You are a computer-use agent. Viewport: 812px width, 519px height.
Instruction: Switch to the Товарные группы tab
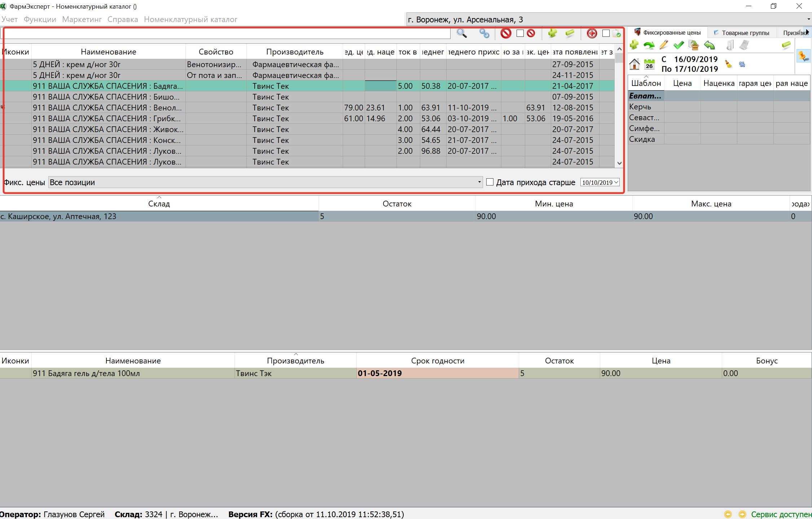(x=745, y=33)
